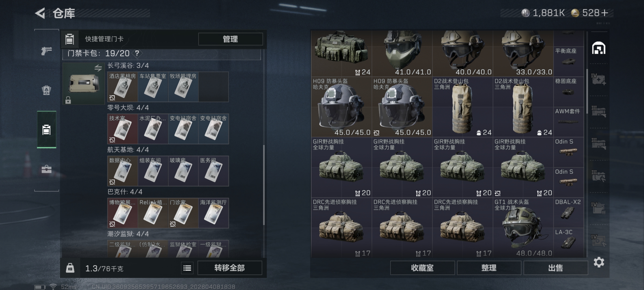Viewport: 644px width, 290px height.
Task: Select the 酒店黑桃房 keycard
Action: click(x=123, y=87)
